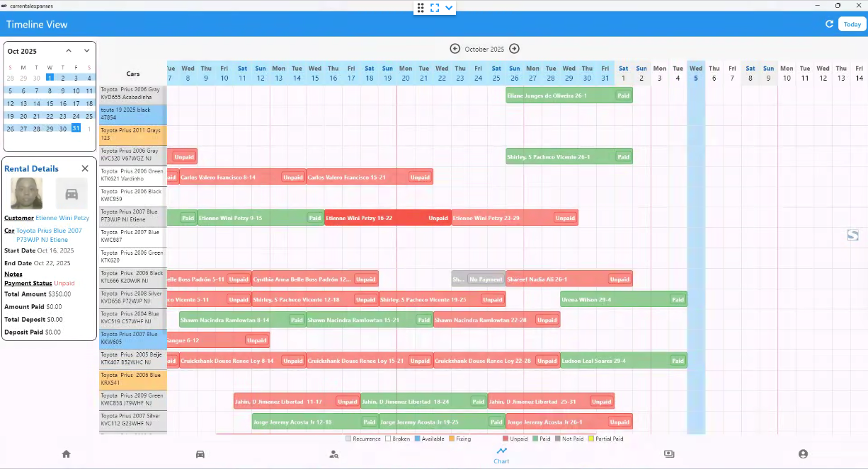Select the Chart tab

[x=501, y=455]
